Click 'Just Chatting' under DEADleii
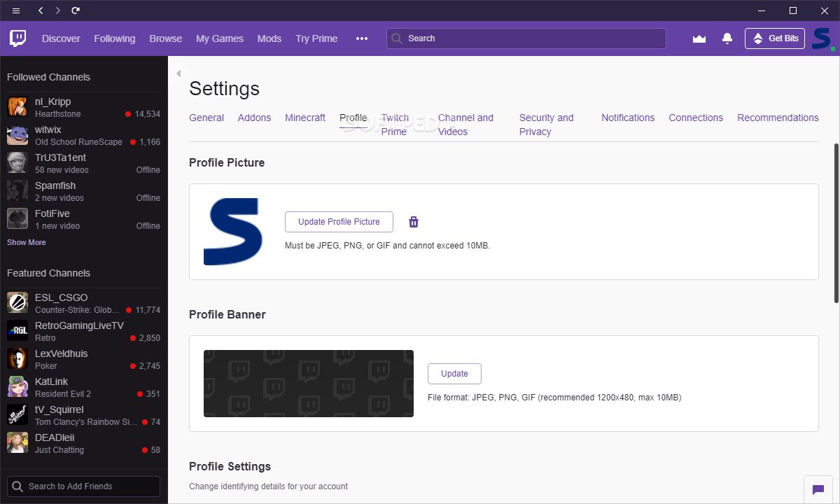Viewport: 840px width, 504px height. click(59, 450)
